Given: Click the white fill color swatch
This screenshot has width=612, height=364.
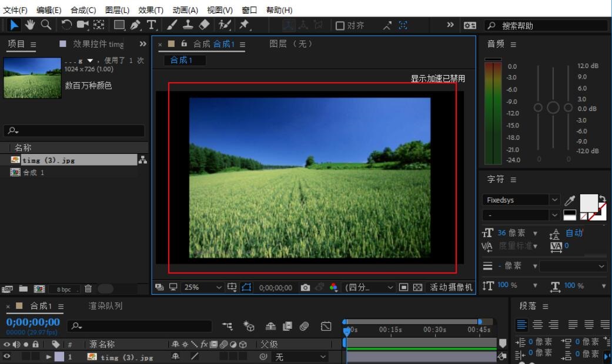Looking at the screenshot, I should pyautogui.click(x=588, y=203).
